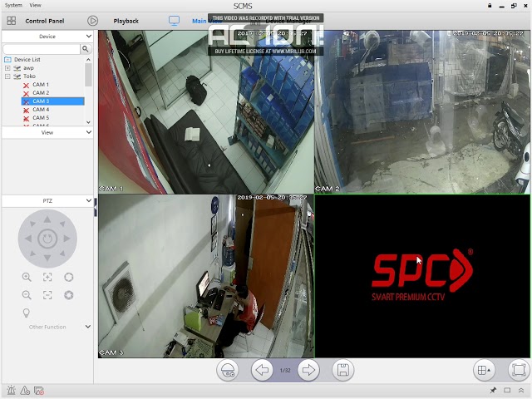532x399 pixels.
Task: Click the device list scroll up arrow
Action: point(89,59)
